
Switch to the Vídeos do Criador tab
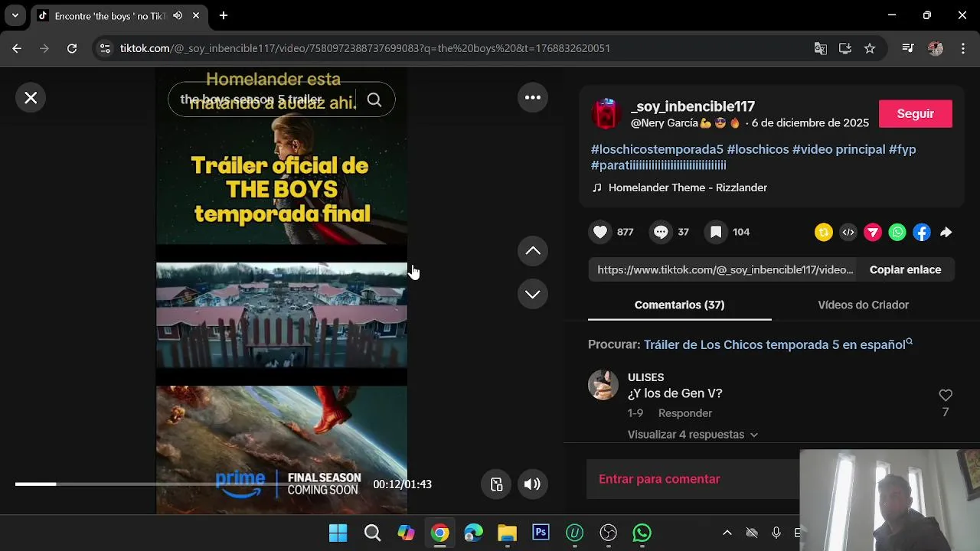[x=863, y=305]
